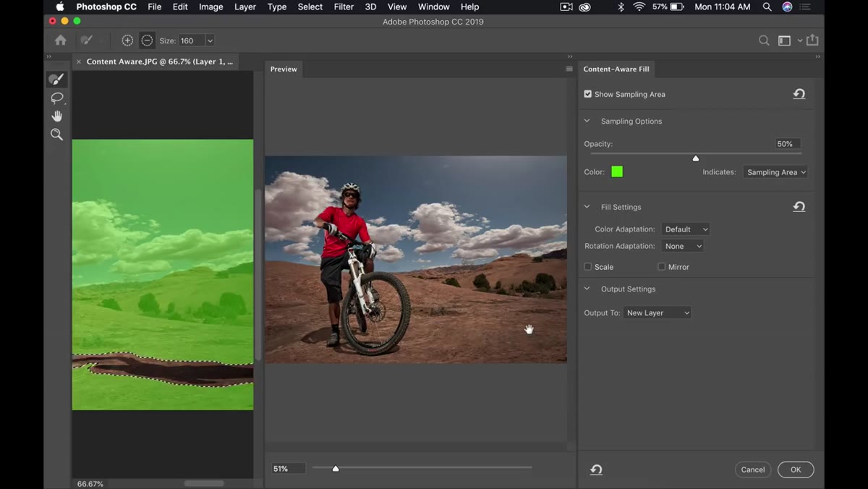Click the preview zoom 51% field
Image resolution: width=868 pixels, height=489 pixels.
click(288, 469)
